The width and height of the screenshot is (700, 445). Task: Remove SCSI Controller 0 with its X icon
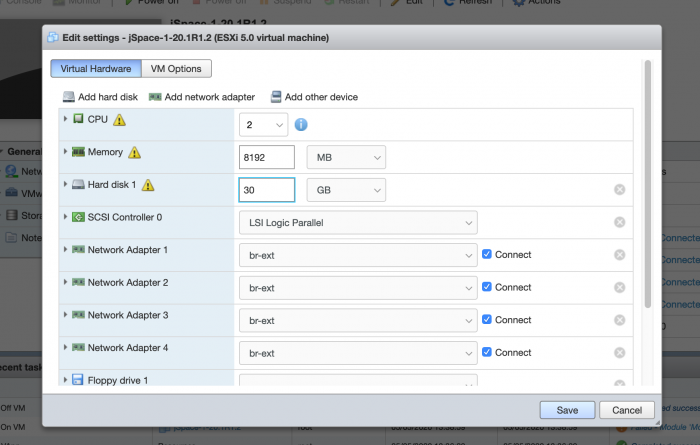click(620, 222)
